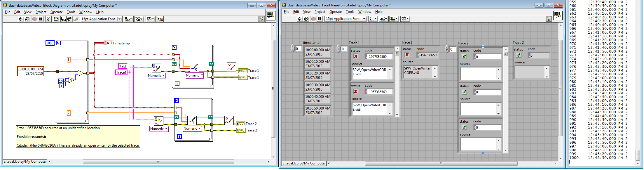Select the Trace4 string constant
644x170 pixels.
pyautogui.click(x=121, y=72)
